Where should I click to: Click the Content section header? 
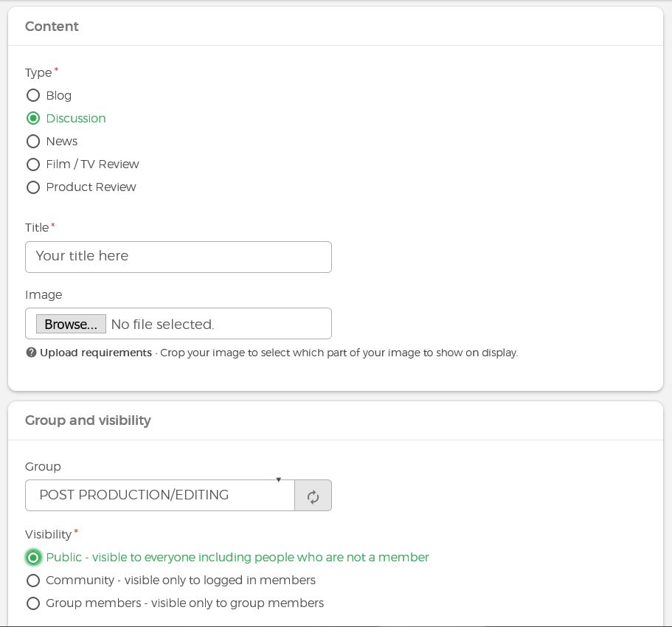point(52,27)
